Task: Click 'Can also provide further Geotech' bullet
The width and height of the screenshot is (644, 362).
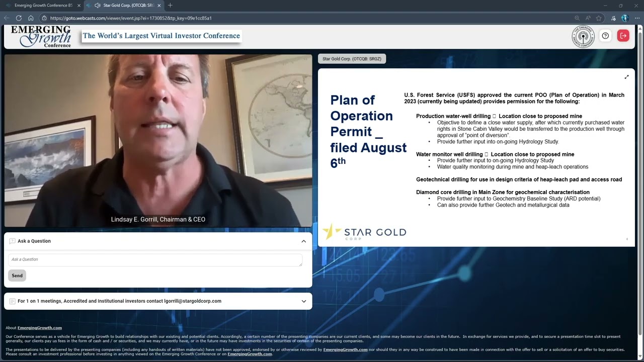Action: pyautogui.click(x=503, y=205)
